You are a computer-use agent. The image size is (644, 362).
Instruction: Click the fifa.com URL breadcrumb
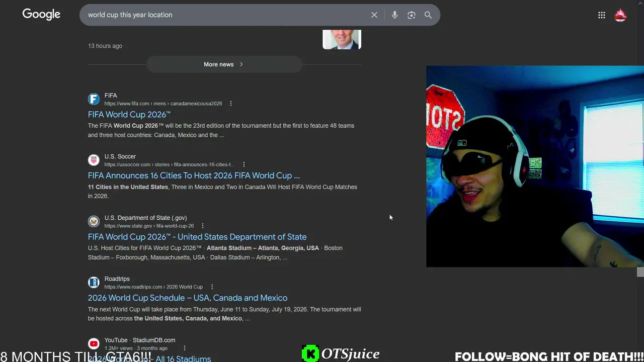coord(163,104)
